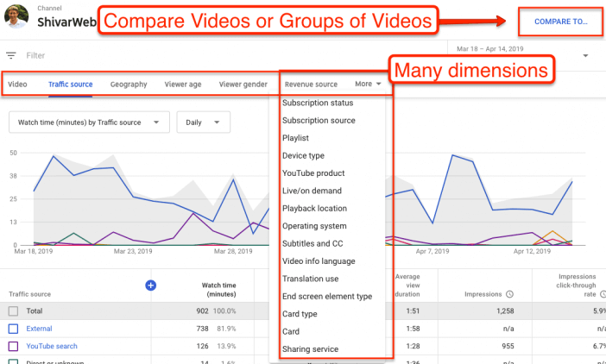Open the Daily granularity dropdown
The height and width of the screenshot is (364, 606).
coord(203,122)
